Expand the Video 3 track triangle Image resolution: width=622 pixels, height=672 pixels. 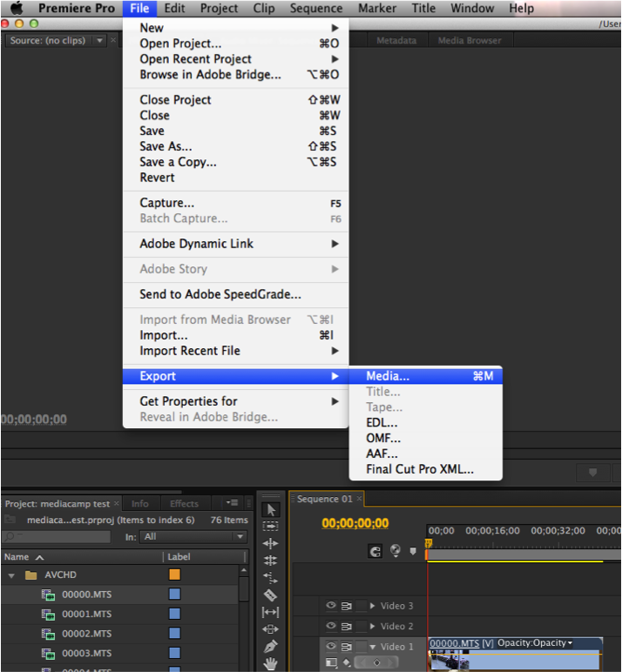(x=373, y=606)
